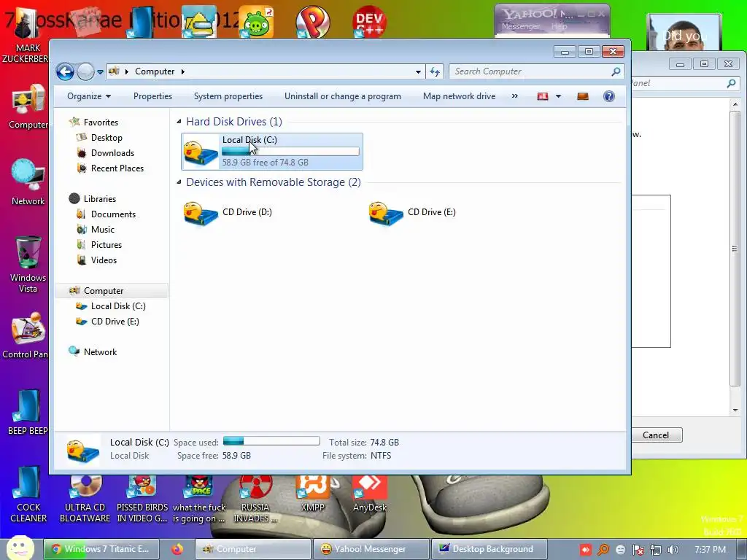This screenshot has width=747, height=560.
Task: Open System properties from the toolbar
Action: pos(228,96)
